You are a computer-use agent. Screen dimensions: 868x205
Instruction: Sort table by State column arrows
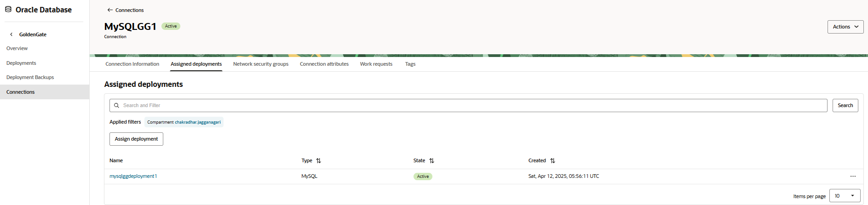[x=431, y=161]
